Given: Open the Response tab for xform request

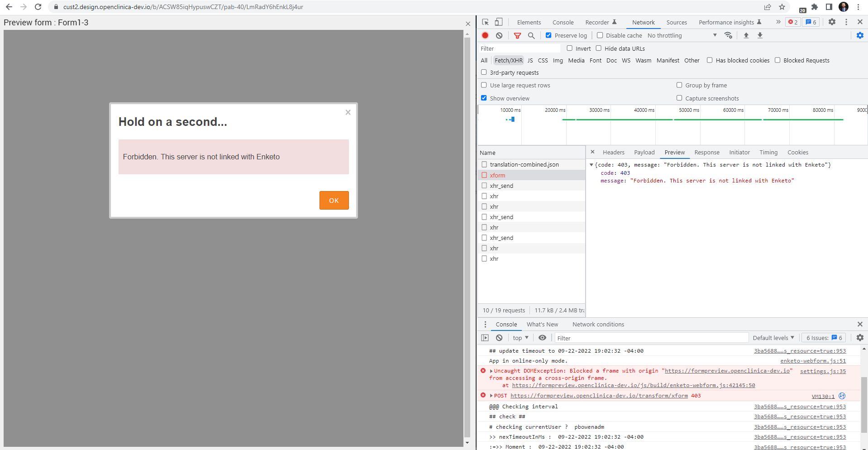Looking at the screenshot, I should click(x=706, y=152).
